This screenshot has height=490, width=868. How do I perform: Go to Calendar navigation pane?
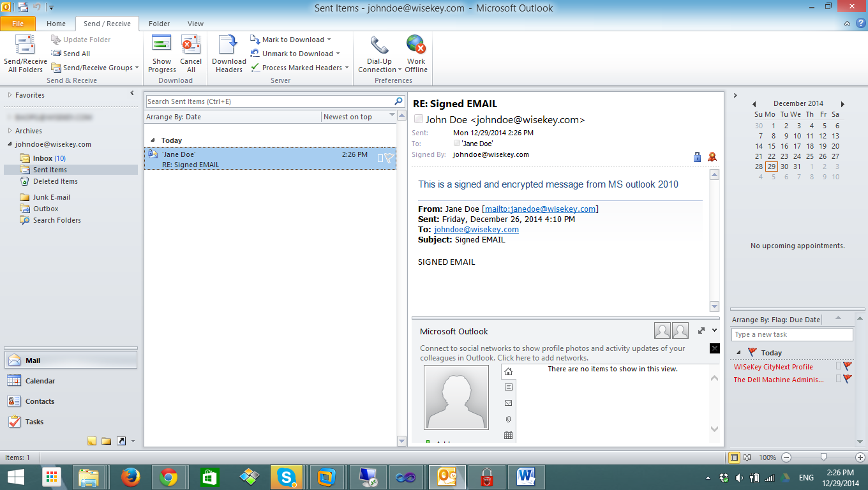[x=71, y=381]
